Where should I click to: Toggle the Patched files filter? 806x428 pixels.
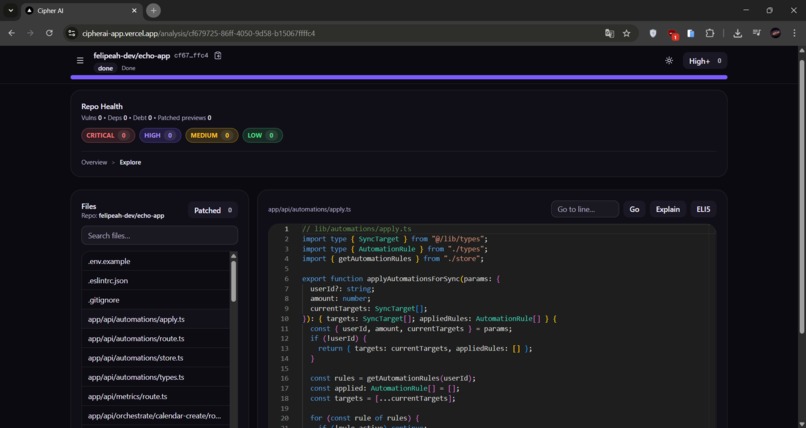[x=213, y=210]
